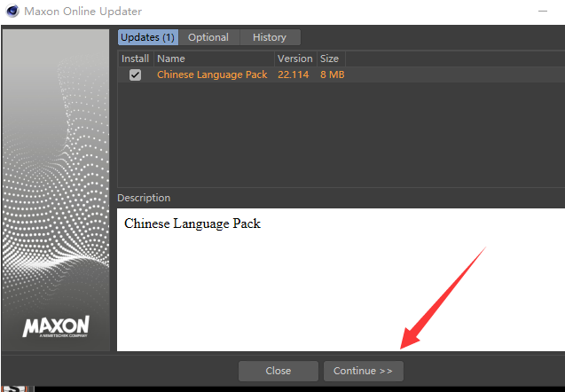Click the Cinema 4D icon in title bar
The width and height of the screenshot is (565, 392).
(12, 11)
